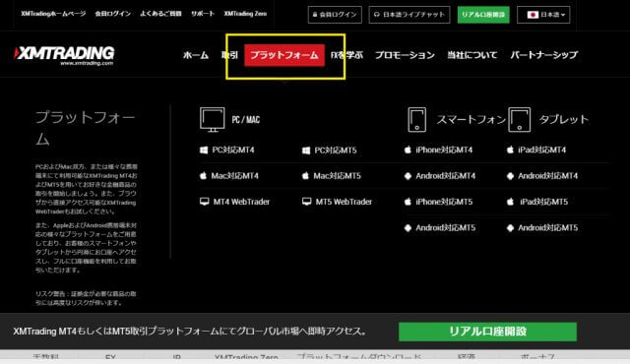This screenshot has width=630, height=364.
Task: Click Apple icon beside iPhone対応MT5
Action: 408,202
